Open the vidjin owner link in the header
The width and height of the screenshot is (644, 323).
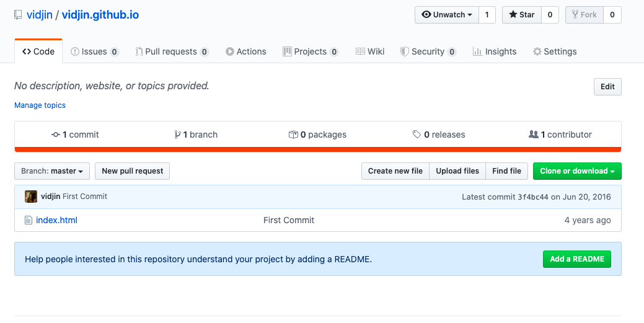click(40, 15)
